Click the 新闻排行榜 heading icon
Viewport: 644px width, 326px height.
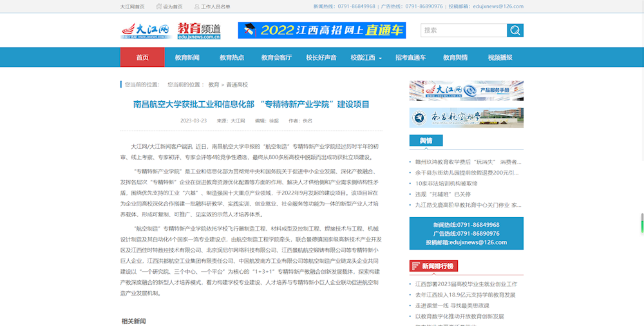(x=415, y=266)
